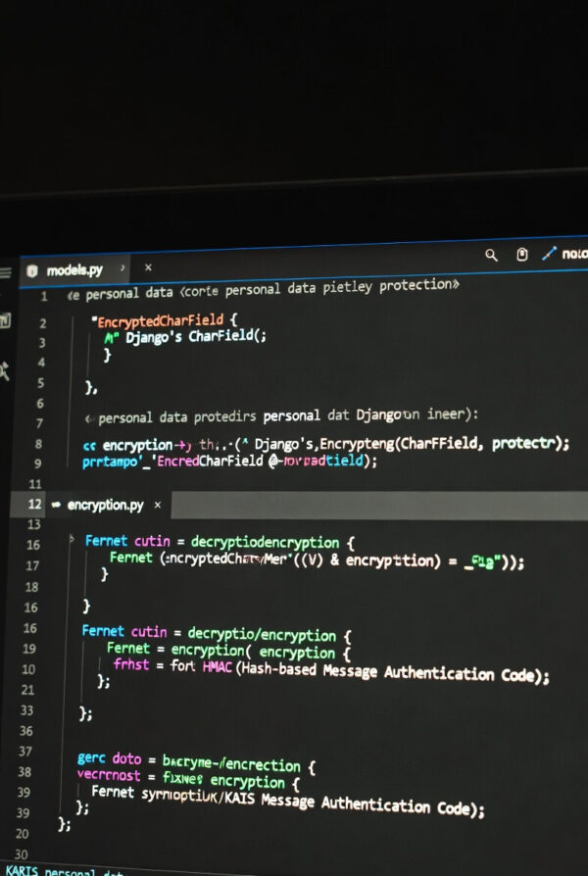Click the 'KARIS personal' status bar text
588x876 pixels.
tap(47, 871)
